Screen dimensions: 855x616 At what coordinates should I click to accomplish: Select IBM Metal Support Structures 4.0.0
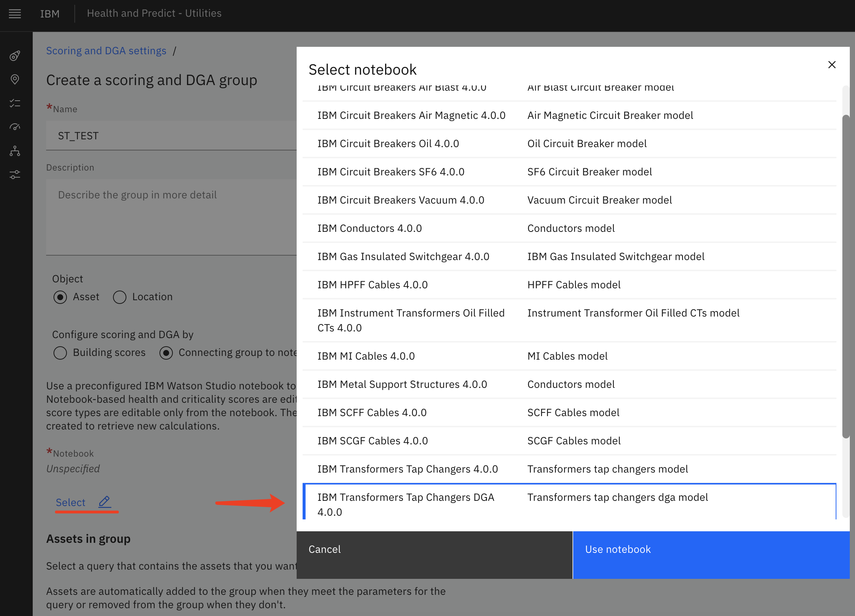point(569,384)
